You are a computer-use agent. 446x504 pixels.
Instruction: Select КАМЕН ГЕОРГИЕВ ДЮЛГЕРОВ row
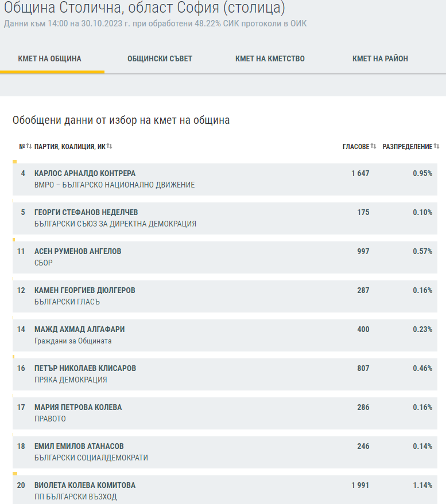tap(85, 290)
